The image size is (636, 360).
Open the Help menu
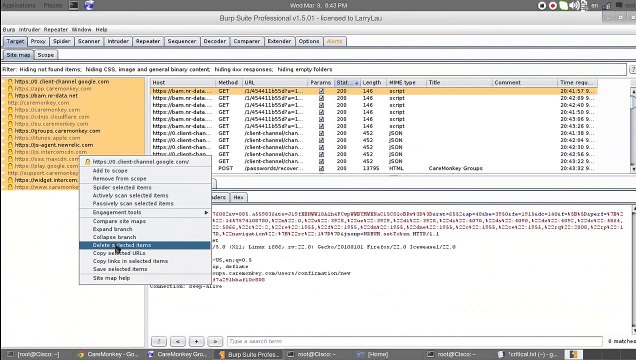[101, 30]
